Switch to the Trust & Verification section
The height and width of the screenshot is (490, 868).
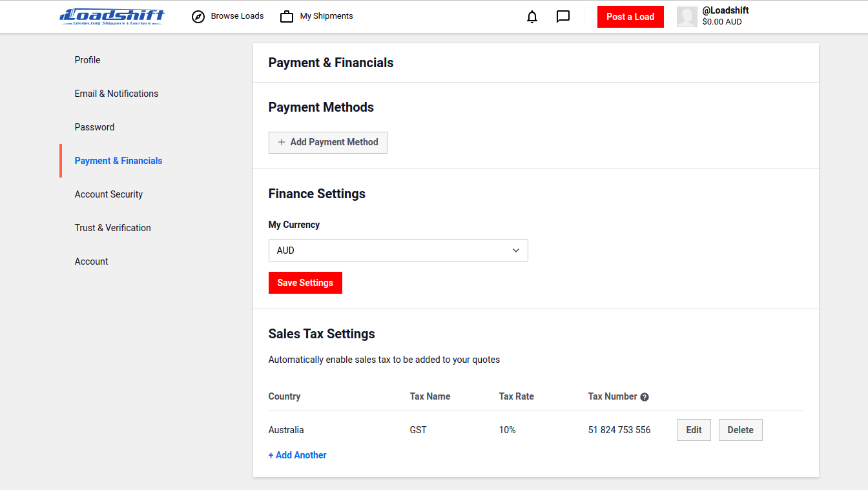tap(112, 227)
